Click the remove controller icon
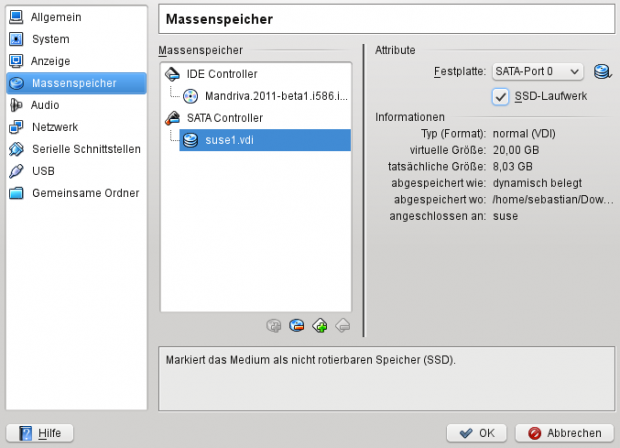Image resolution: width=620 pixels, height=448 pixels. (x=297, y=324)
